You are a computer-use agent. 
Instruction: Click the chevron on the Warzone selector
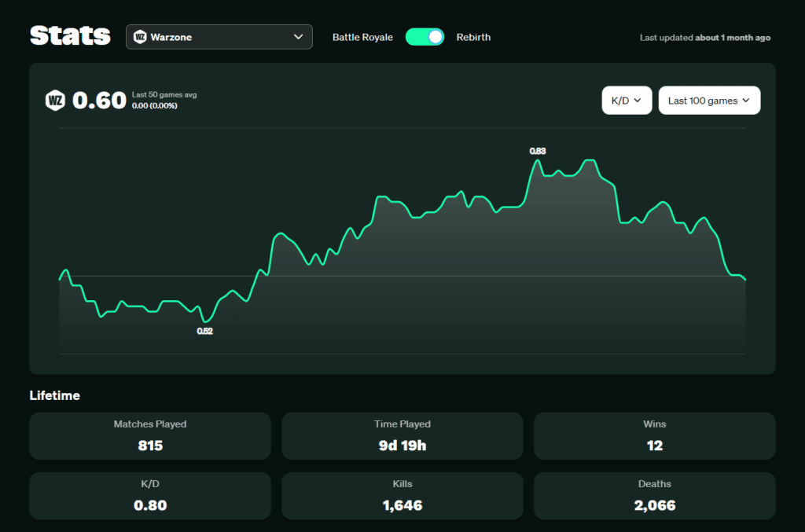[299, 36]
